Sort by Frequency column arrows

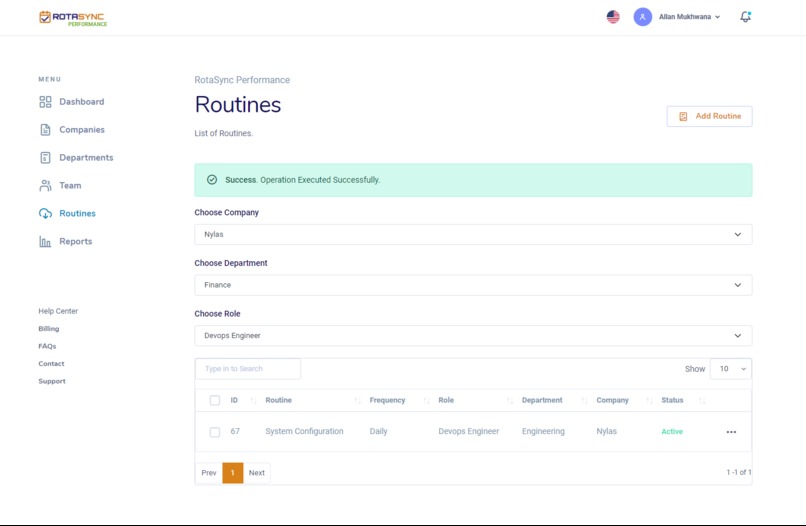426,401
